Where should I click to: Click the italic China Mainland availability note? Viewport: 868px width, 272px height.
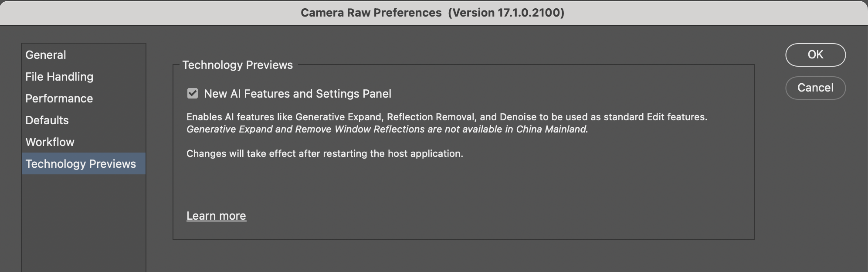click(x=387, y=129)
